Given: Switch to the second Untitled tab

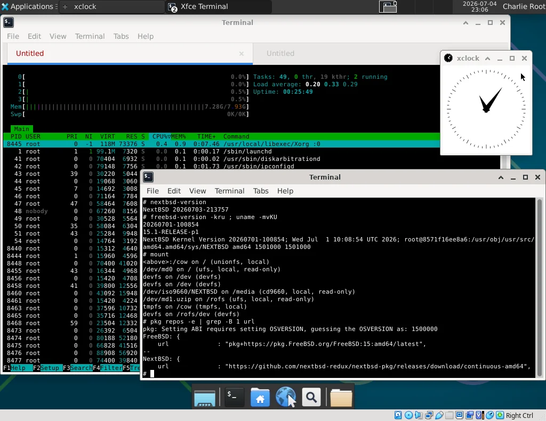Looking at the screenshot, I should coord(280,53).
